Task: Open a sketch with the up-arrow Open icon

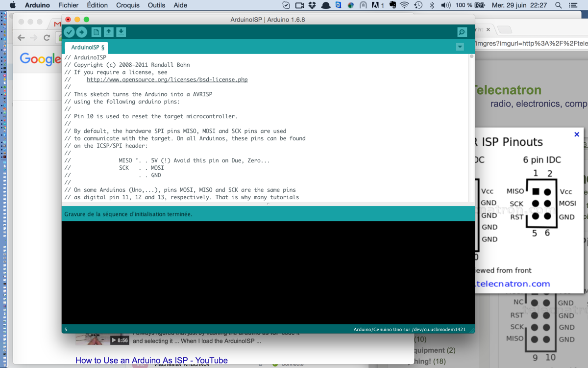Action: (x=109, y=32)
